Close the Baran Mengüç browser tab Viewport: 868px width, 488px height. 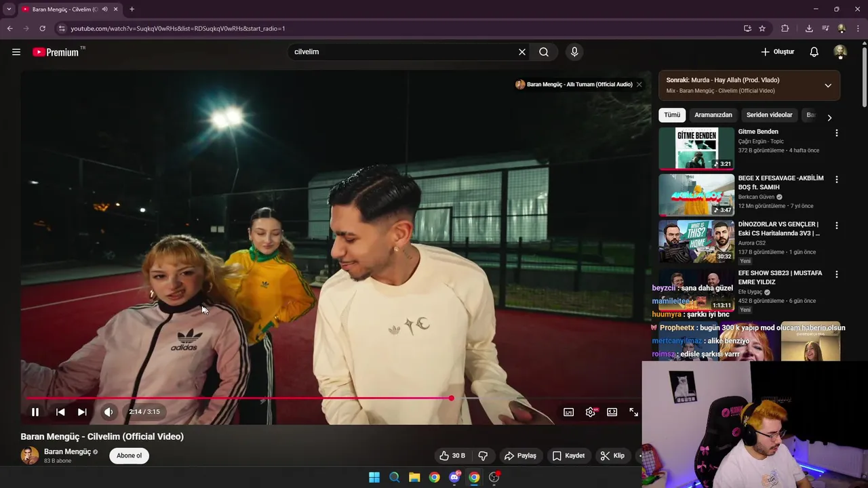116,9
